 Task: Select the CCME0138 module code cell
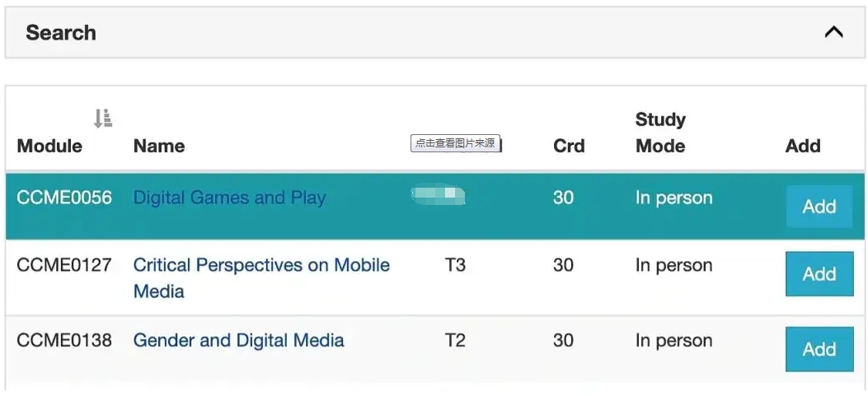64,339
